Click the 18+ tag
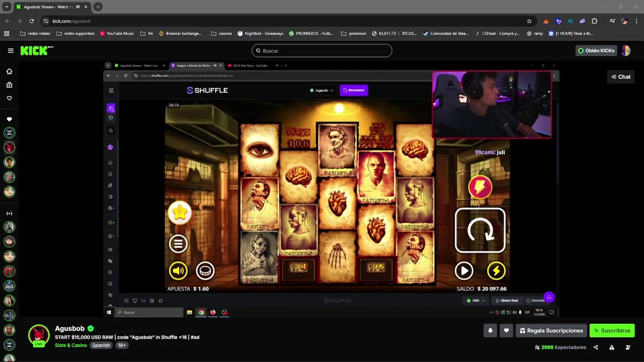The width and height of the screenshot is (644, 362). [122, 345]
